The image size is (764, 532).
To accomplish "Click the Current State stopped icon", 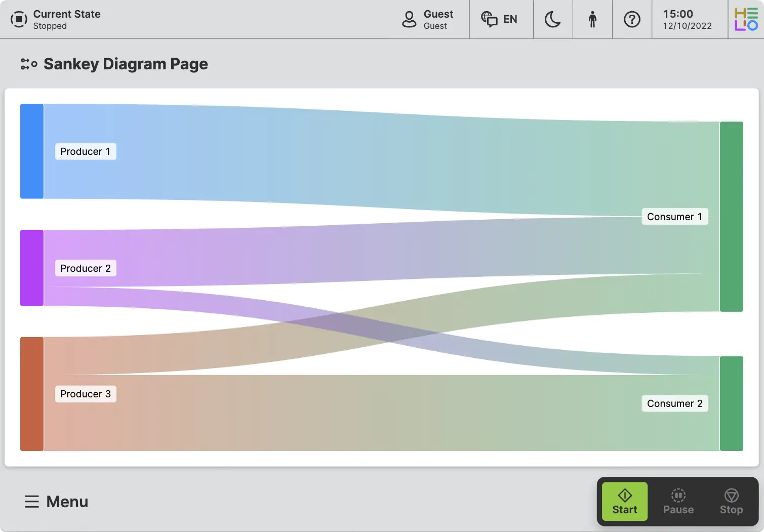I will coord(19,19).
